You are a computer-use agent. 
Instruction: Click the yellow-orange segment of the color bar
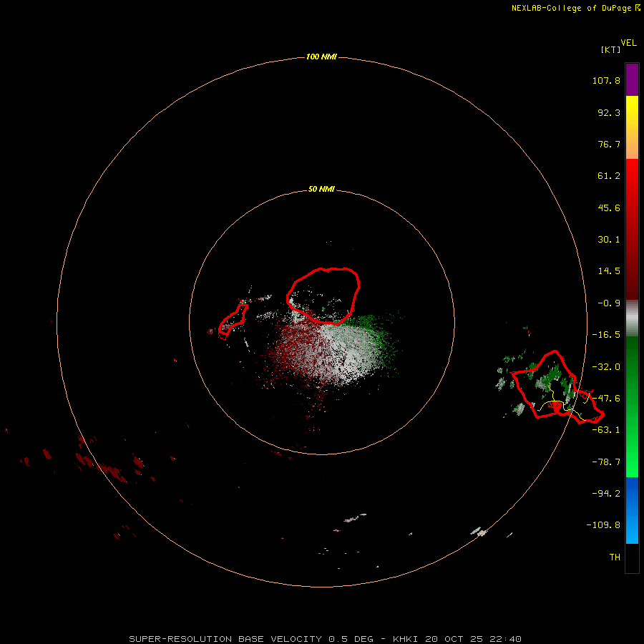coord(632,127)
